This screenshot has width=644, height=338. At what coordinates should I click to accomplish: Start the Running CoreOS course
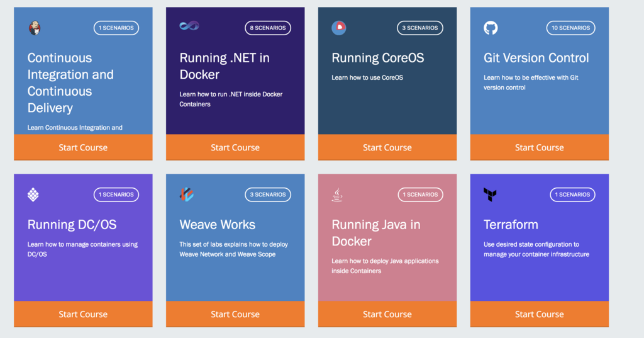(x=387, y=147)
